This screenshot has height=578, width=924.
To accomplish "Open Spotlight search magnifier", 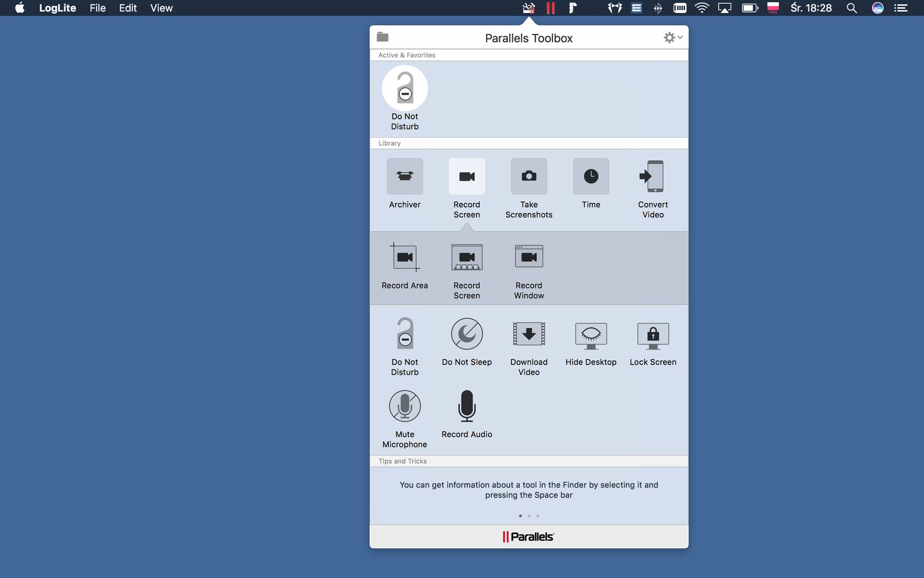I will 851,8.
